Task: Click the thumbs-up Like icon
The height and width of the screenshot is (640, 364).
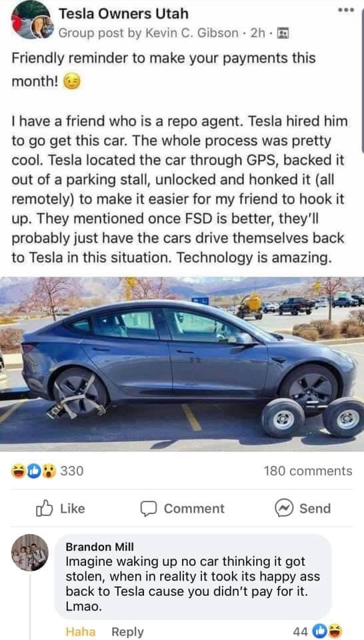Action: [45, 508]
